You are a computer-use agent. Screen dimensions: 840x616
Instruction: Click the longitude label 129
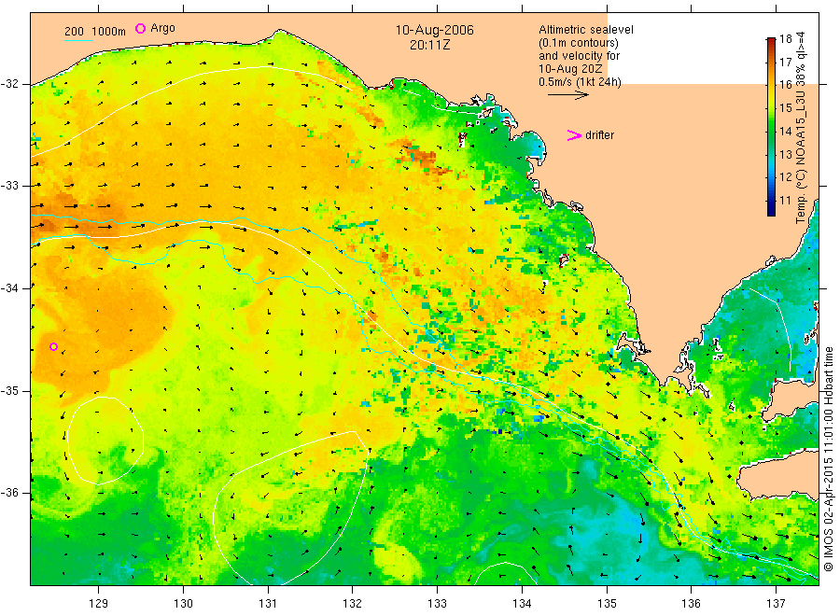pos(99,604)
